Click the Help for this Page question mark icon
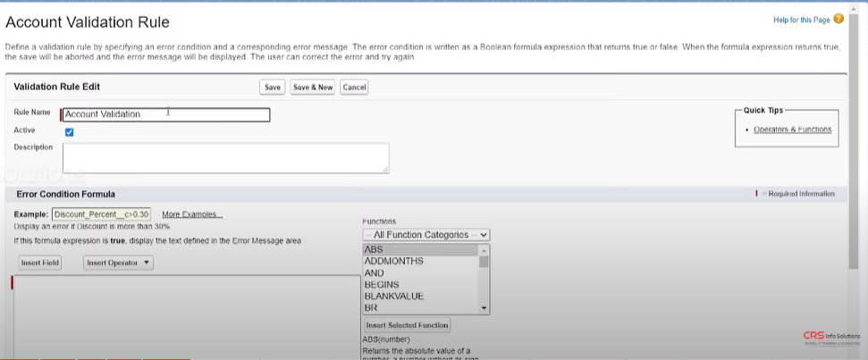The width and height of the screenshot is (868, 360). point(839,19)
